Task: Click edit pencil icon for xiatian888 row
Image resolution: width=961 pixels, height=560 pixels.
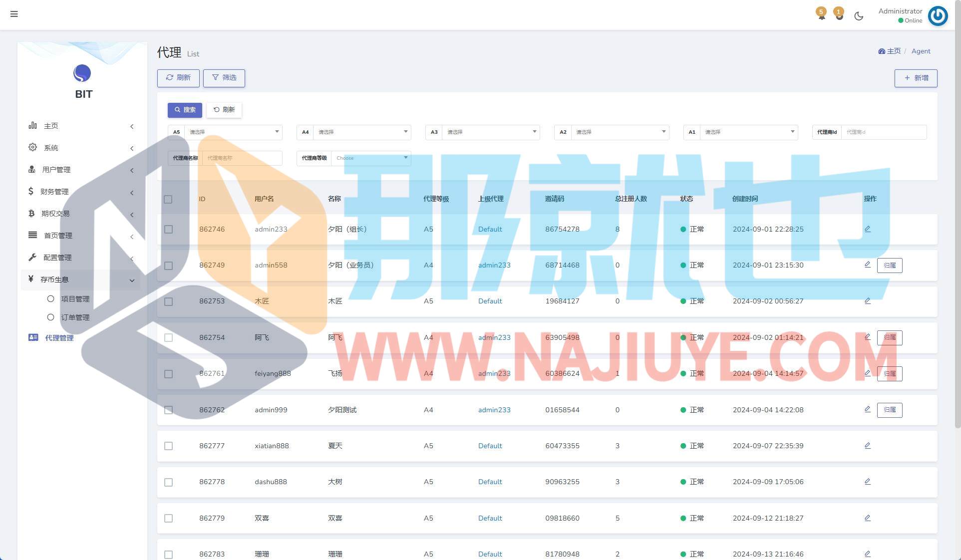Action: (867, 446)
